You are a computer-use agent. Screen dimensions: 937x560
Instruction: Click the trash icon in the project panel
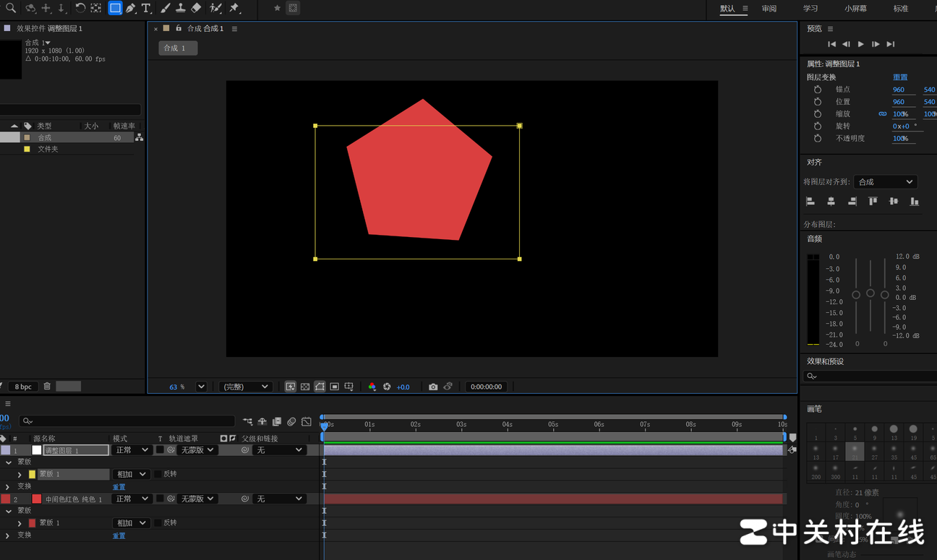click(47, 387)
